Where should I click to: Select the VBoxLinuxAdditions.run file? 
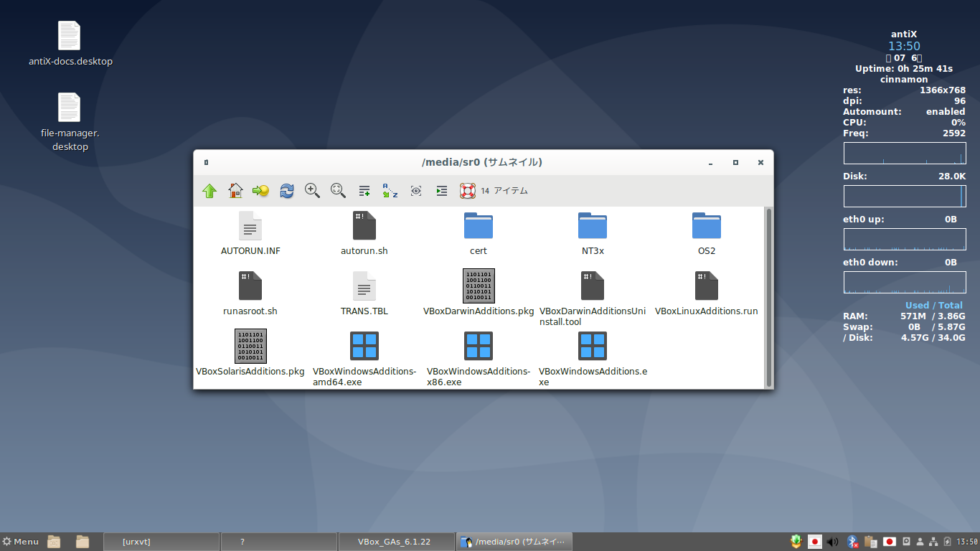coord(707,294)
